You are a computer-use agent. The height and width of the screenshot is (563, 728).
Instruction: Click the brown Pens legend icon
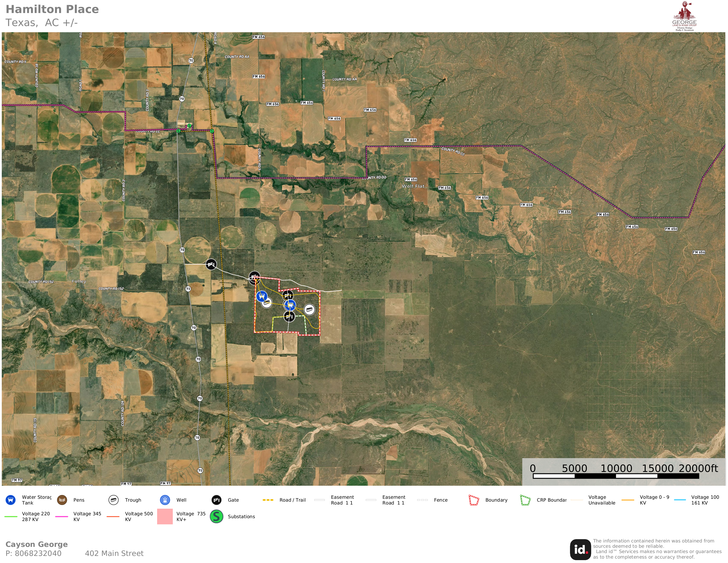click(x=62, y=500)
